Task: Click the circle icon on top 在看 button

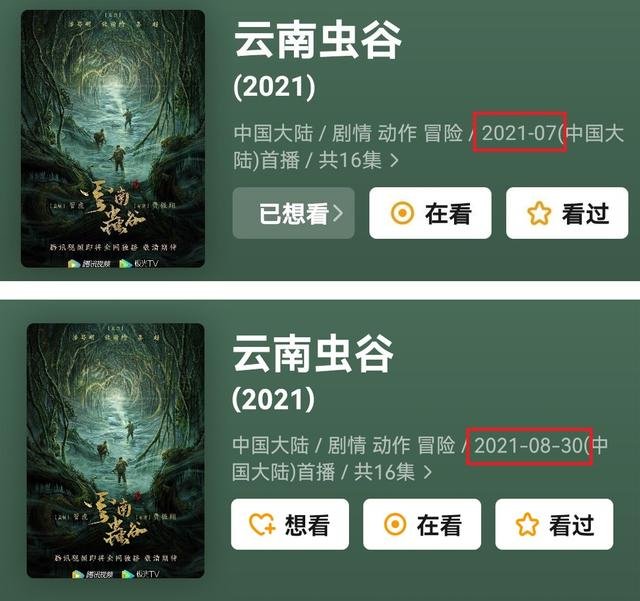Action: 402,213
